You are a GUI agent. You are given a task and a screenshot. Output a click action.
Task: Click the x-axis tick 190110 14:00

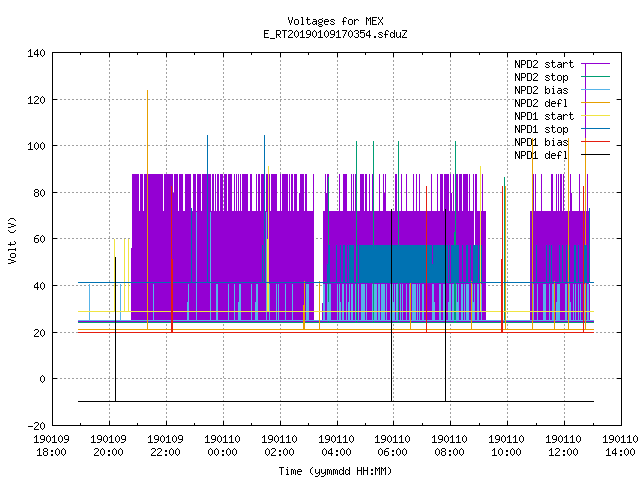tap(620, 446)
